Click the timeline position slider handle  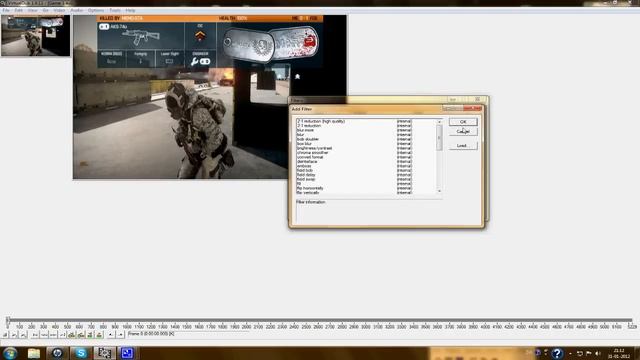click(7, 320)
